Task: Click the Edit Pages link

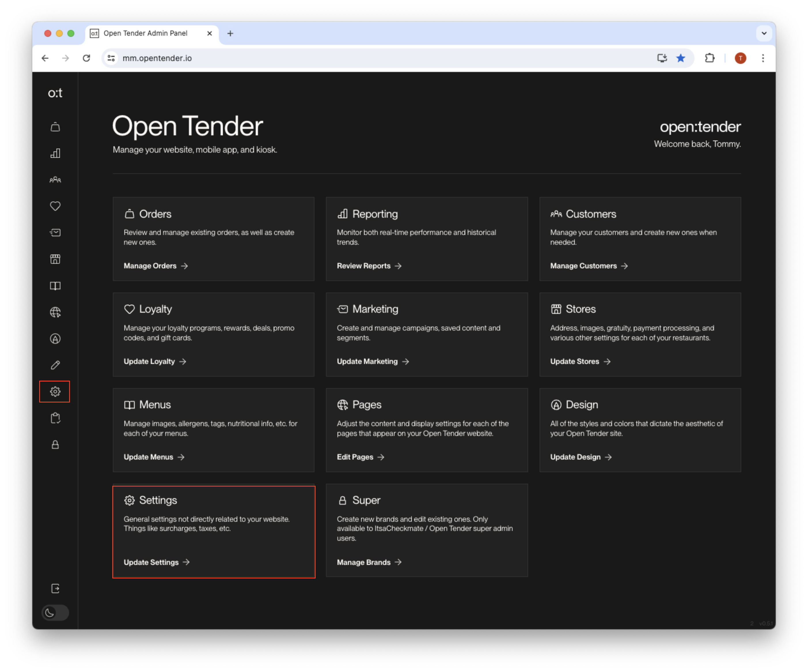Action: pyautogui.click(x=361, y=457)
